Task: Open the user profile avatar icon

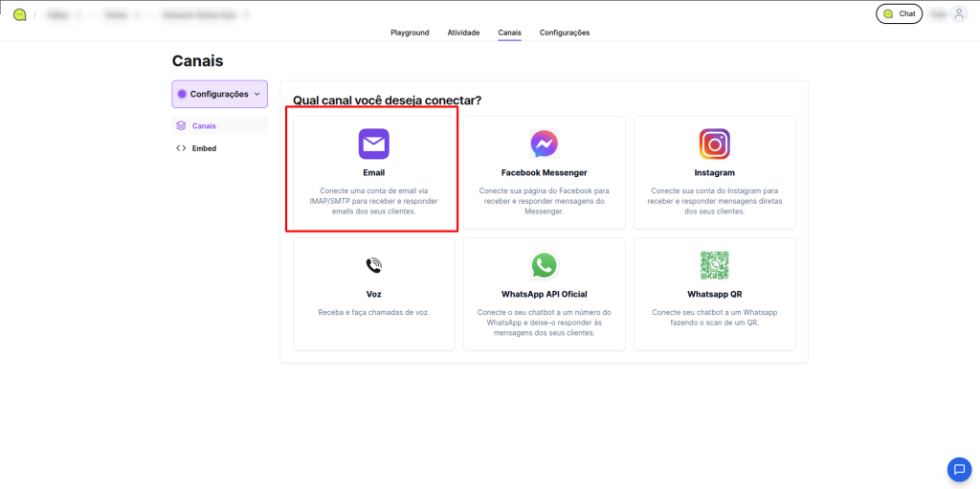Action: tap(959, 13)
